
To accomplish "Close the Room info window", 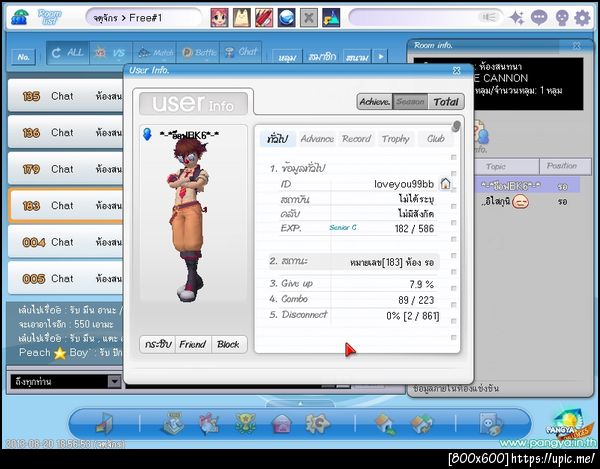I will 577,46.
